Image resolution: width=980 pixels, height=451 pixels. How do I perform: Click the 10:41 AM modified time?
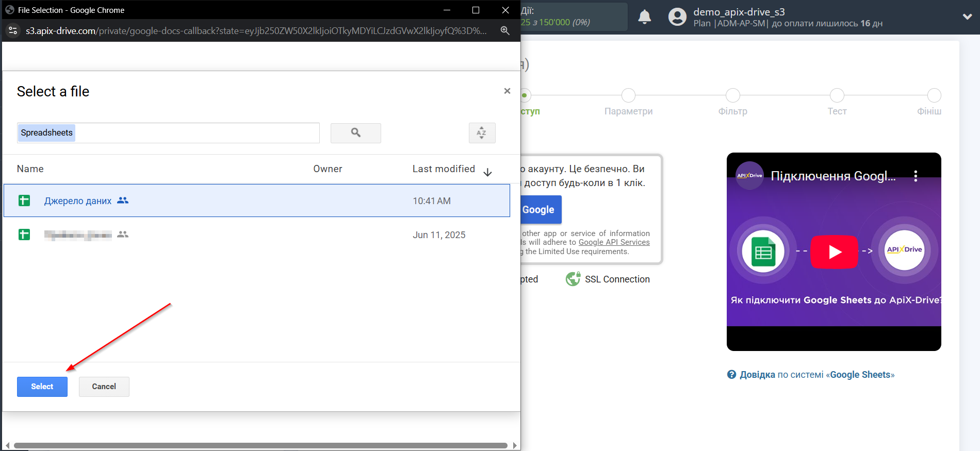point(432,201)
